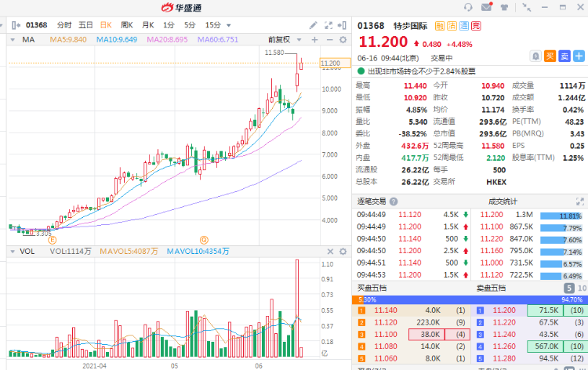The height and width of the screenshot is (370, 588).
Task: Click ask level 4 price 11.260
Action: (x=504, y=346)
